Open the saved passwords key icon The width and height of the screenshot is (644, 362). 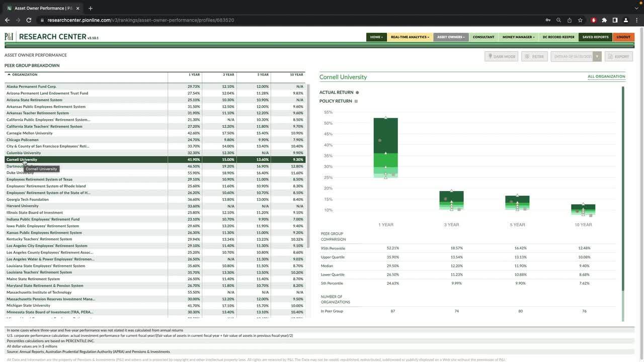click(548, 20)
